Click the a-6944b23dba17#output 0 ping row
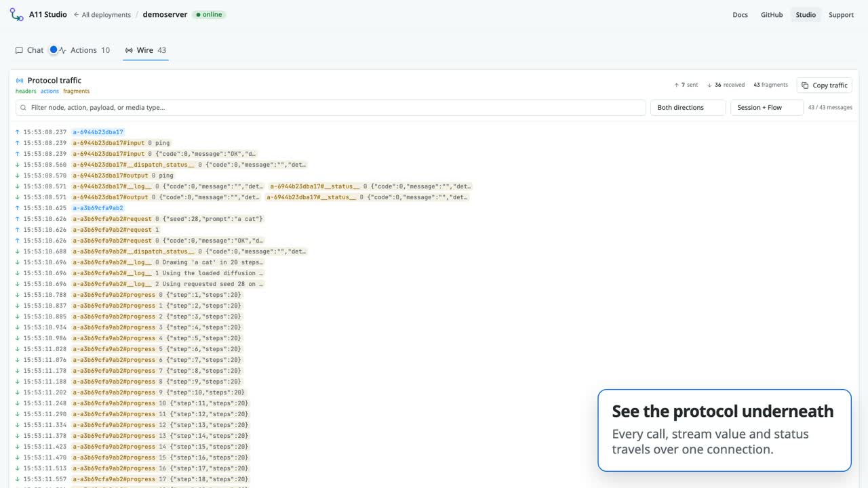Image resolution: width=868 pixels, height=488 pixels. click(x=123, y=176)
